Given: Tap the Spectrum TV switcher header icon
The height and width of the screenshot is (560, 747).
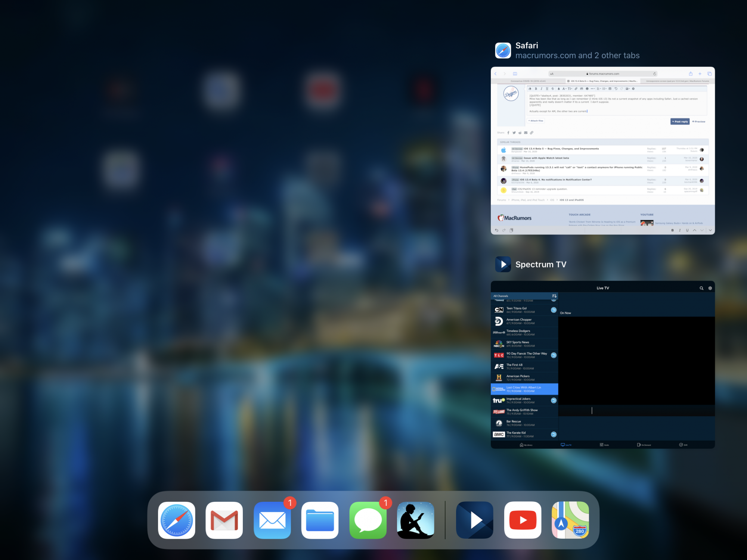Looking at the screenshot, I should [503, 264].
